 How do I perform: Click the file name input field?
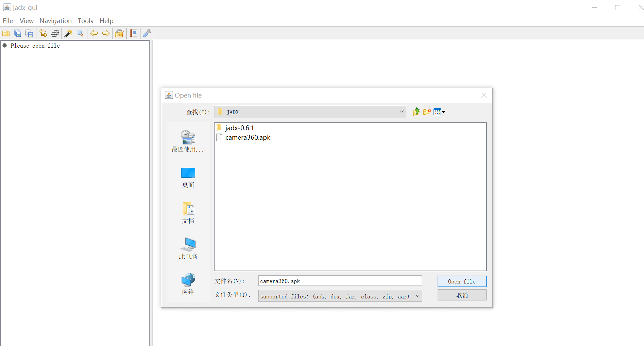coord(340,281)
